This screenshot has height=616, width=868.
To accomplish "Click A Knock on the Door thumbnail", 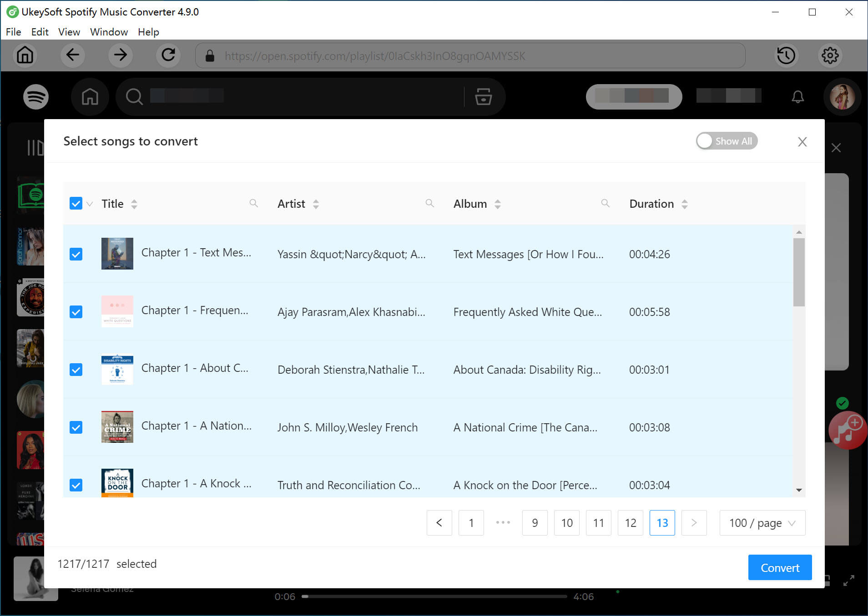I will [x=117, y=483].
